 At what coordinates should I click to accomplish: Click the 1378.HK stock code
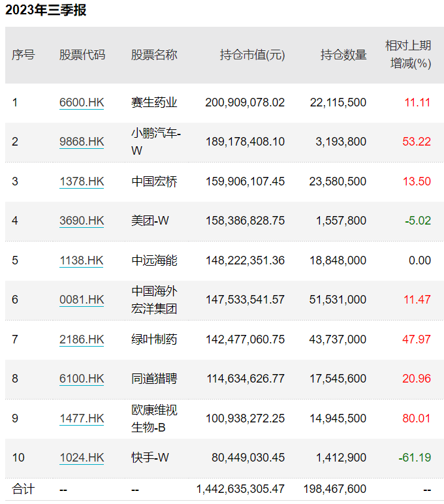pos(81,181)
